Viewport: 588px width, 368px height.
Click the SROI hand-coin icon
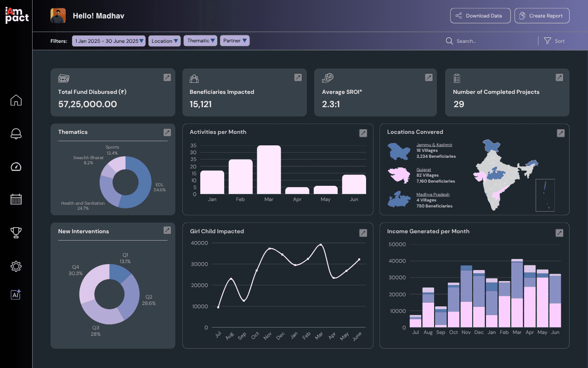pos(328,78)
